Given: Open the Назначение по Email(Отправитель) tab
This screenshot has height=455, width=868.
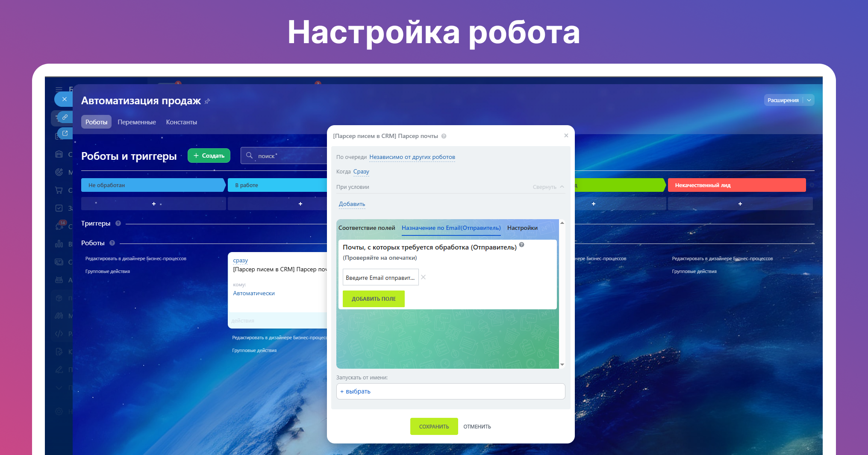Looking at the screenshot, I should [451, 228].
